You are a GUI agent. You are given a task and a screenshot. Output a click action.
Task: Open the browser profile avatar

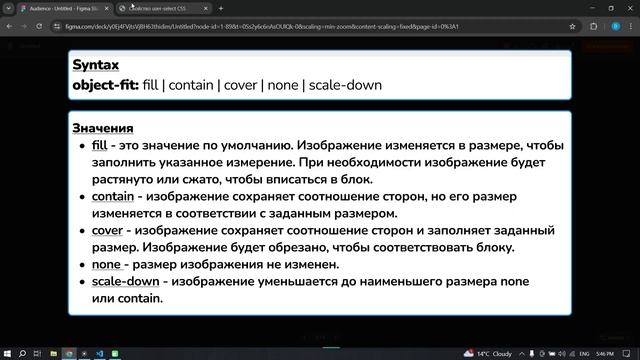pyautogui.click(x=616, y=27)
